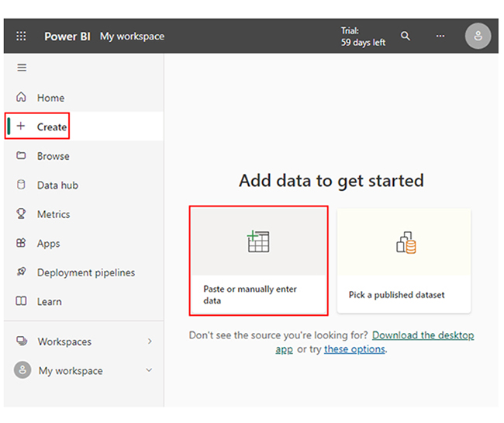Viewport: 504px width, 423px height.
Task: Click the My workspace avatar icon in sidebar
Action: pos(22,370)
